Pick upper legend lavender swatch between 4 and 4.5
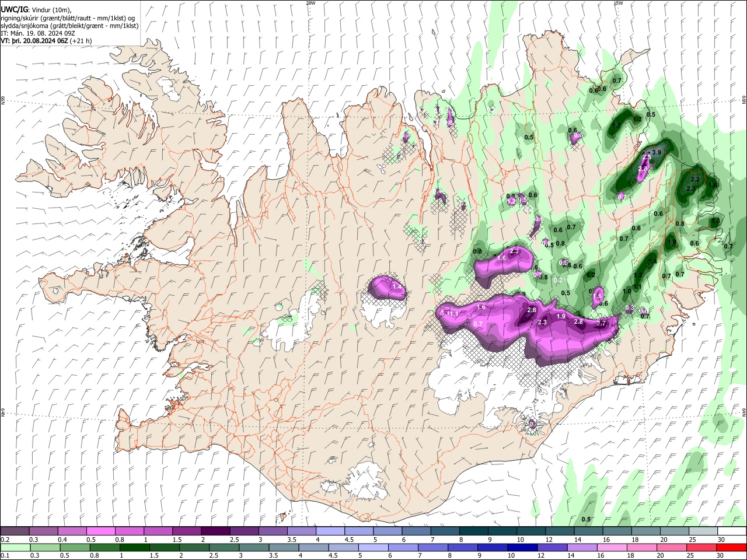This screenshot has height=560, width=747. point(330,531)
